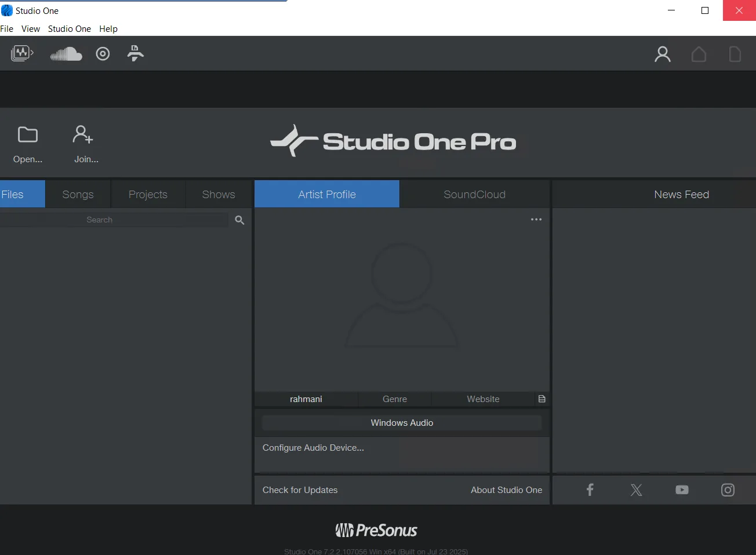This screenshot has height=555, width=756.
Task: Open the artist profile three-dot menu
Action: 536,220
